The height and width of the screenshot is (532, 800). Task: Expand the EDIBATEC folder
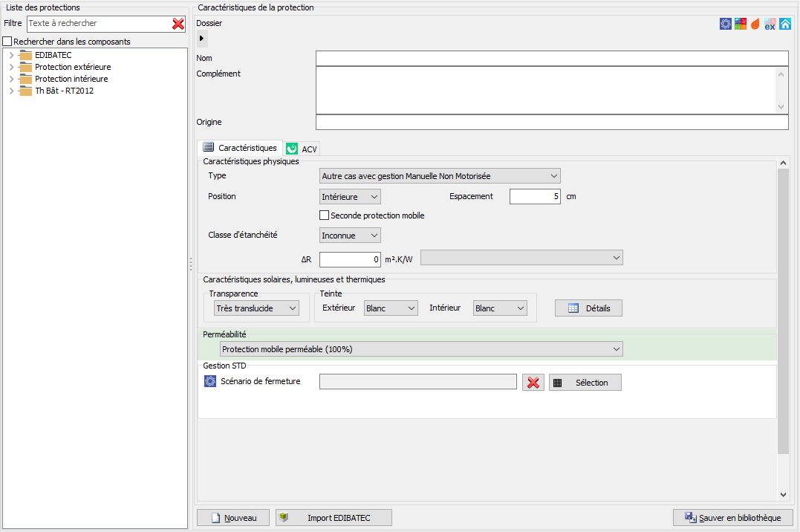tap(11, 56)
